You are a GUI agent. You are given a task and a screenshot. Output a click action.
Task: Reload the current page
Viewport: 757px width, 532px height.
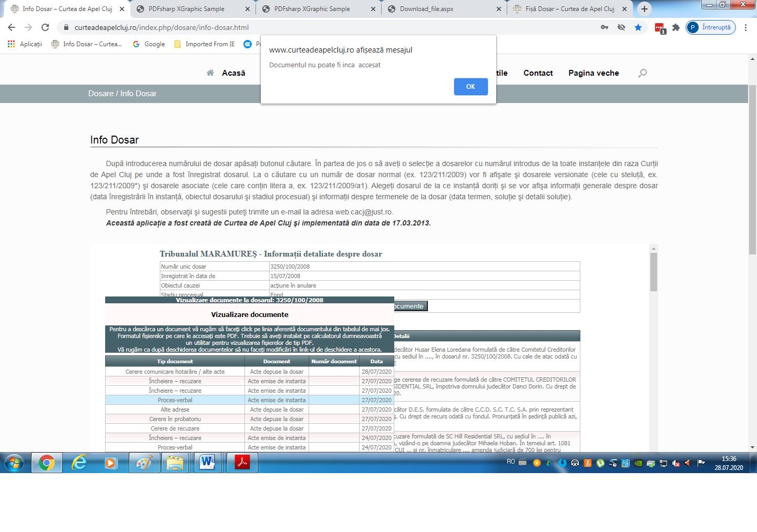tap(45, 27)
